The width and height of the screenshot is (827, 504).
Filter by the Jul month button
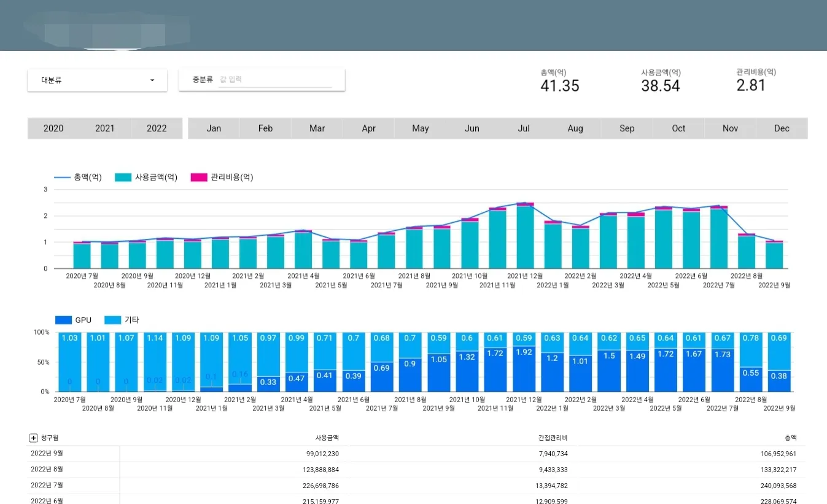click(524, 128)
